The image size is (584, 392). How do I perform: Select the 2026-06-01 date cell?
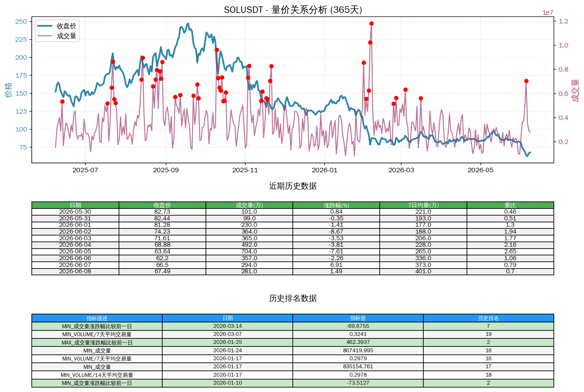pos(75,225)
